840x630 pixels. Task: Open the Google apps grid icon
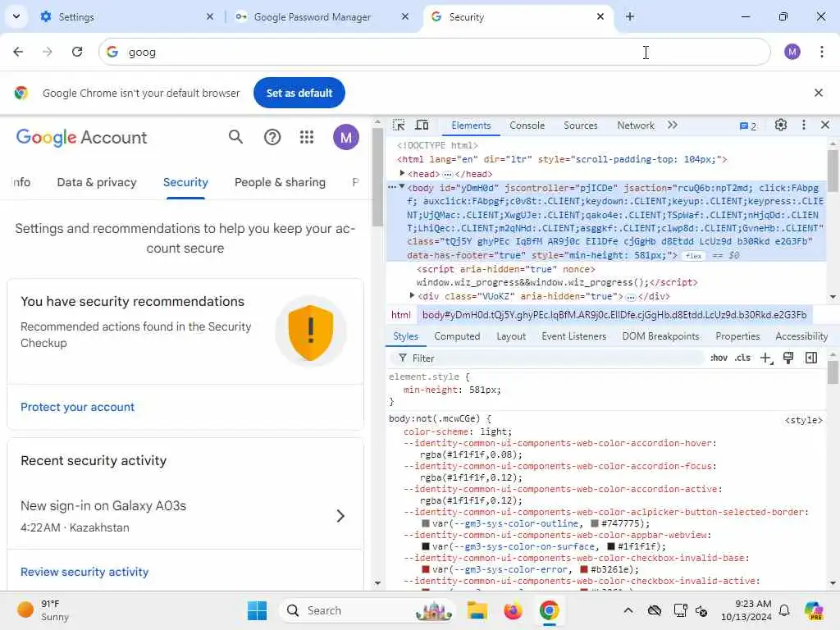tap(307, 138)
